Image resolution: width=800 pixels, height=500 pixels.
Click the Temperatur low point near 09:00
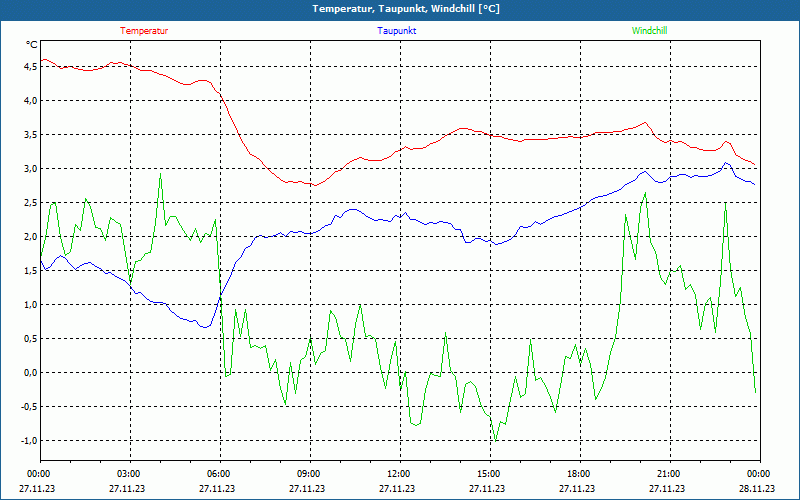[x=315, y=185]
